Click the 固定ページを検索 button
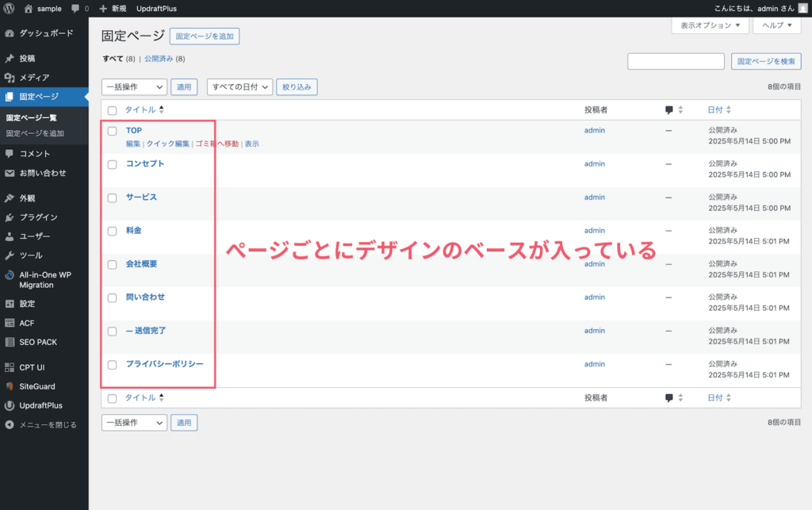The width and height of the screenshot is (812, 510). point(766,61)
